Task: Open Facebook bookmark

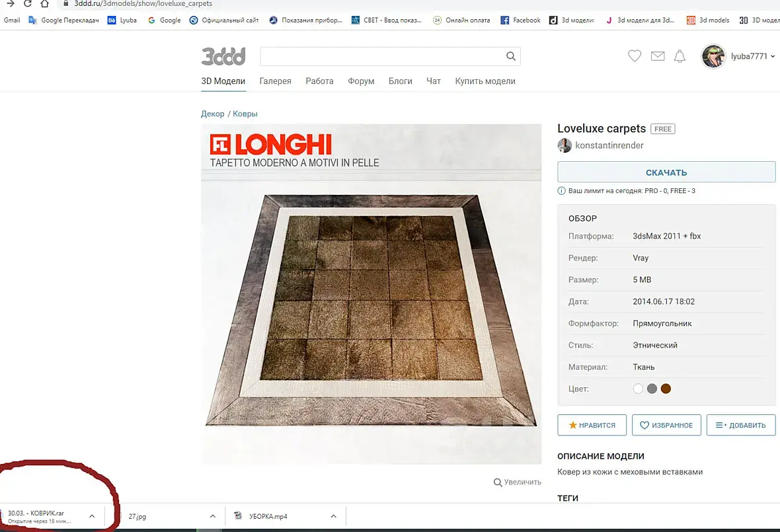Action: (520, 20)
